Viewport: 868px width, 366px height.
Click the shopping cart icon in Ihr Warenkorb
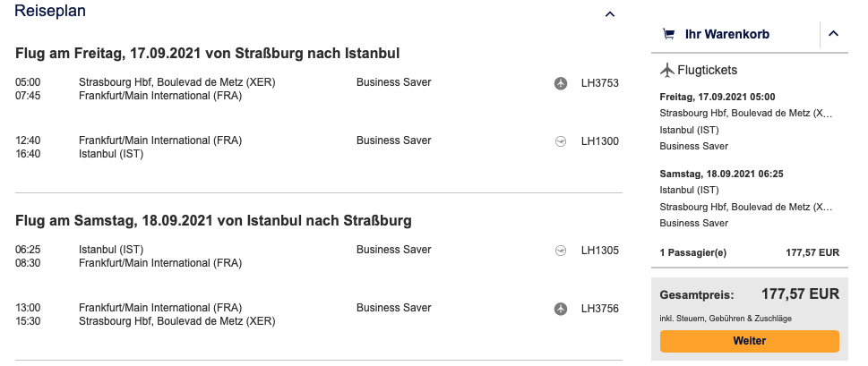click(x=668, y=35)
